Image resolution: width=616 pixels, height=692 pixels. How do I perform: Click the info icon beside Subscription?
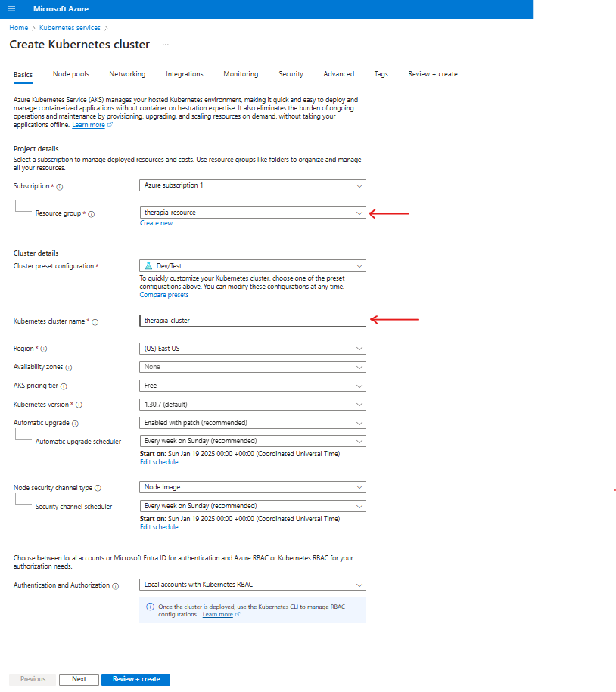(x=60, y=187)
